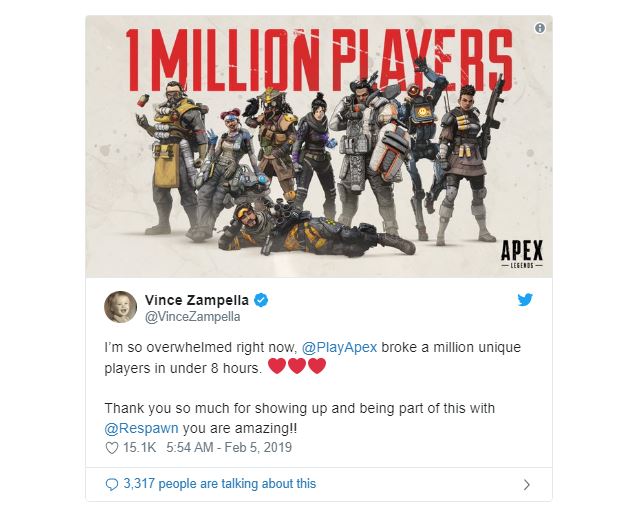The image size is (633, 517).
Task: Click the blue verified badge
Action: (261, 300)
